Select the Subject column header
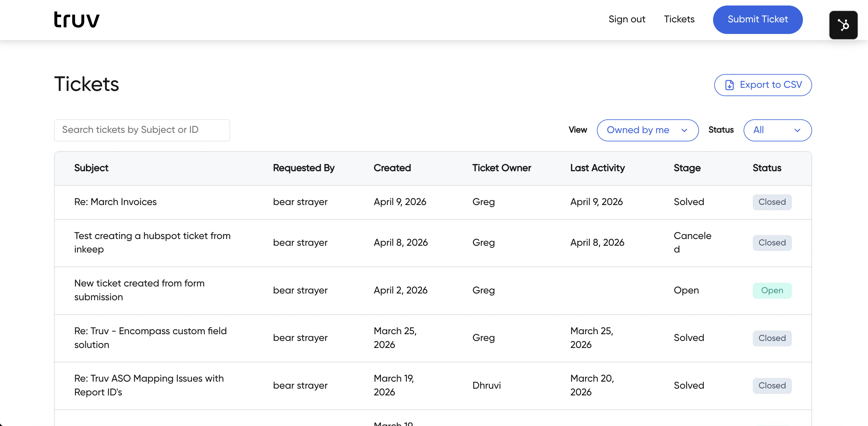The width and height of the screenshot is (868, 426). pyautogui.click(x=91, y=168)
